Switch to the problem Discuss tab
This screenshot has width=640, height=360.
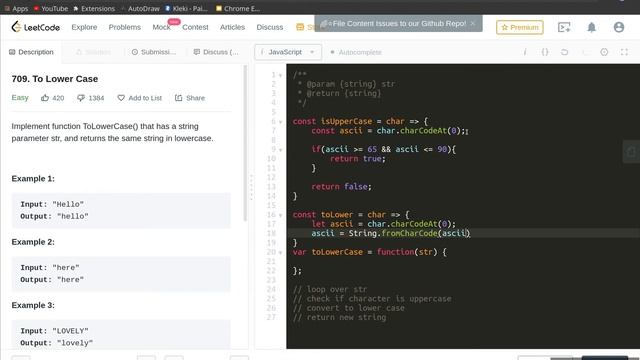(x=216, y=52)
